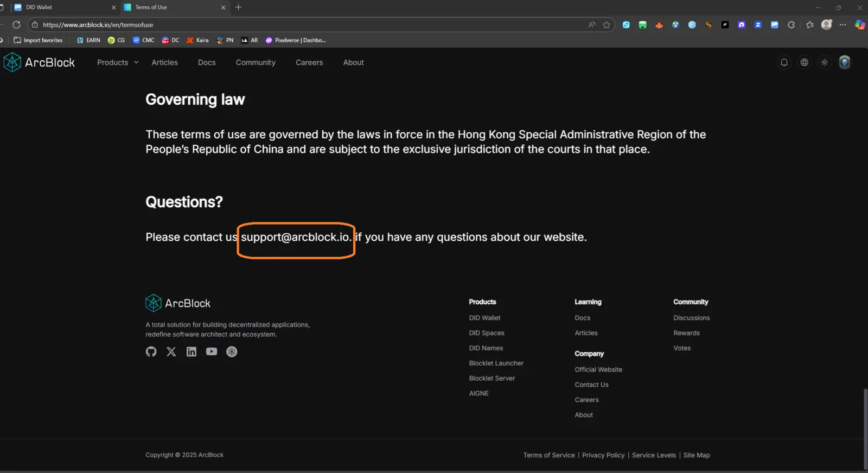Open ArcBlock X (Twitter) social icon
868x473 pixels.
click(171, 351)
